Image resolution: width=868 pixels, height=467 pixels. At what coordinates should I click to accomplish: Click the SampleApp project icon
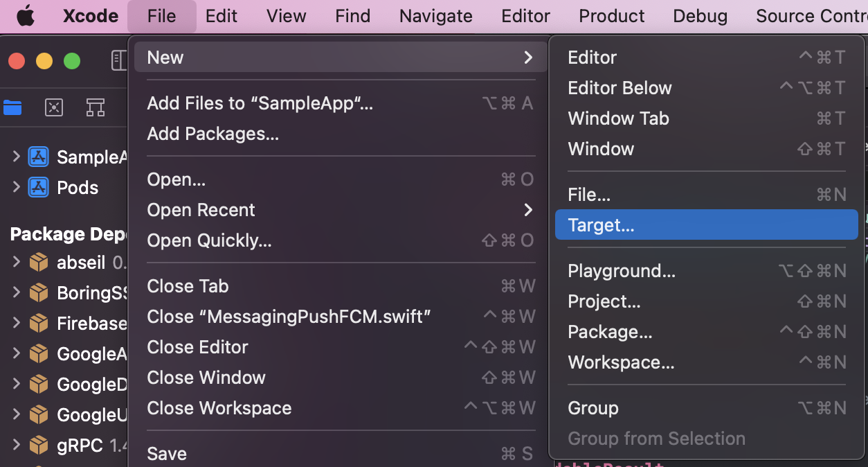38,157
